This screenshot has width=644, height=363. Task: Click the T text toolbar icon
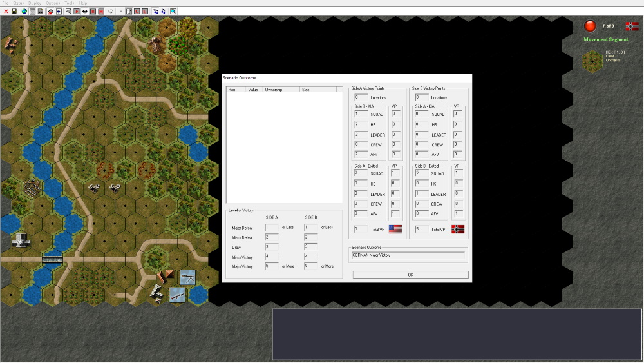click(x=129, y=11)
